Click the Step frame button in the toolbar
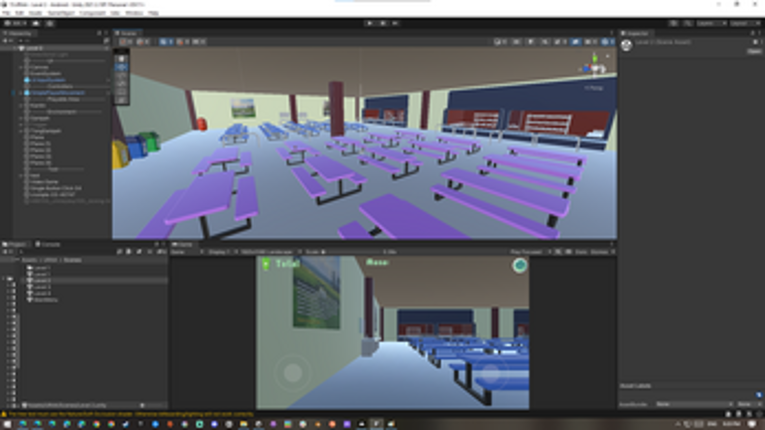Screen dimensions: 765x430 tap(395, 23)
